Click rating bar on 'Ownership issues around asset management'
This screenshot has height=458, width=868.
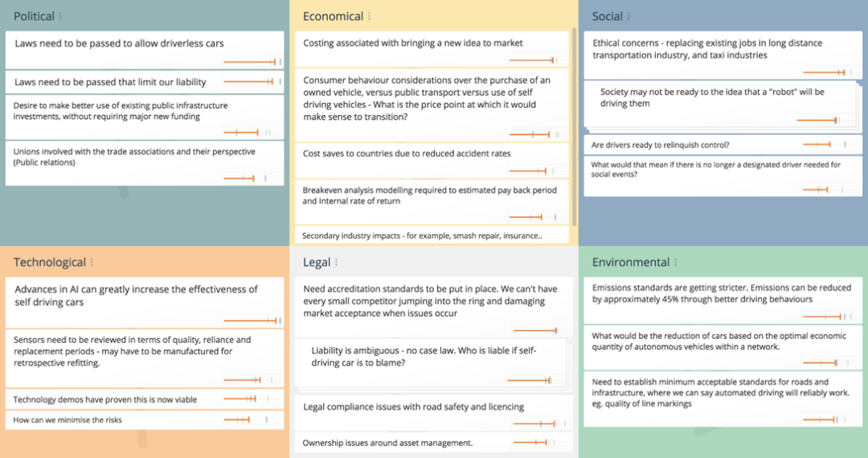[x=534, y=443]
